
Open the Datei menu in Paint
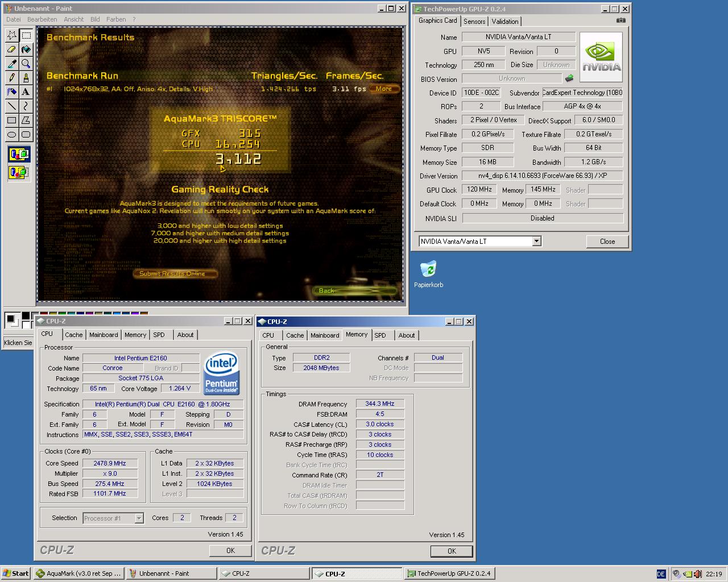pos(13,19)
